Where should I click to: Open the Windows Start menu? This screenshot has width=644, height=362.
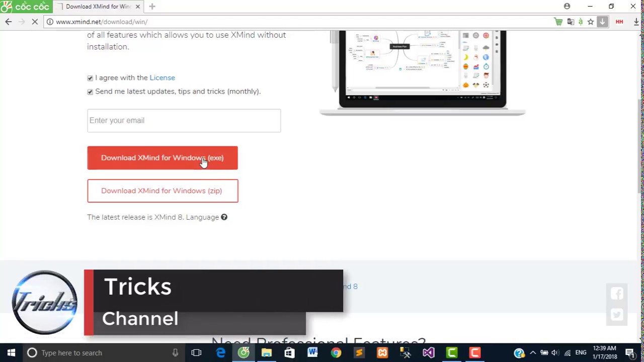pyautogui.click(x=11, y=353)
